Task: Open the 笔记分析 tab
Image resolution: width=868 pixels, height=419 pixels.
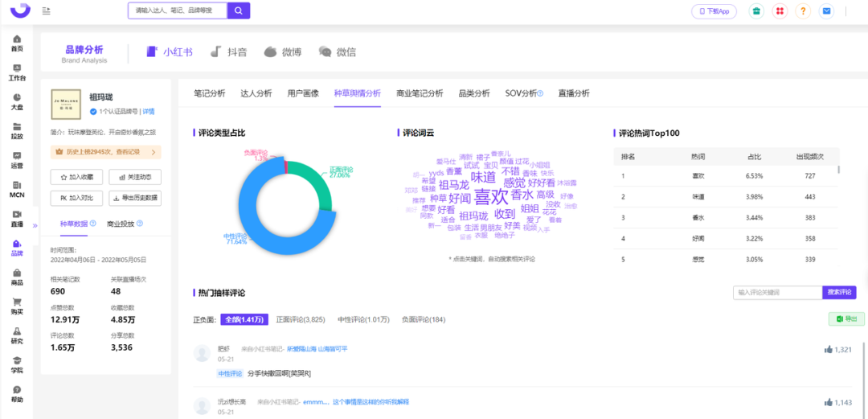Action: pos(210,93)
